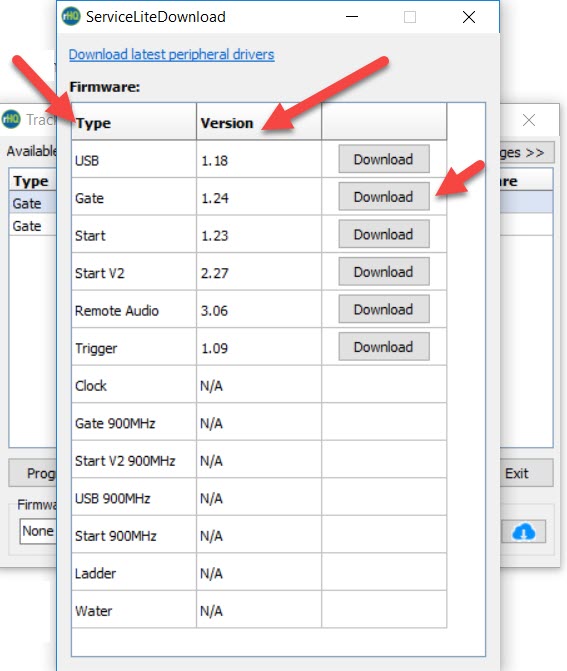Minimize the ServiceLiteDownload window
567x671 pixels.
click(x=352, y=17)
